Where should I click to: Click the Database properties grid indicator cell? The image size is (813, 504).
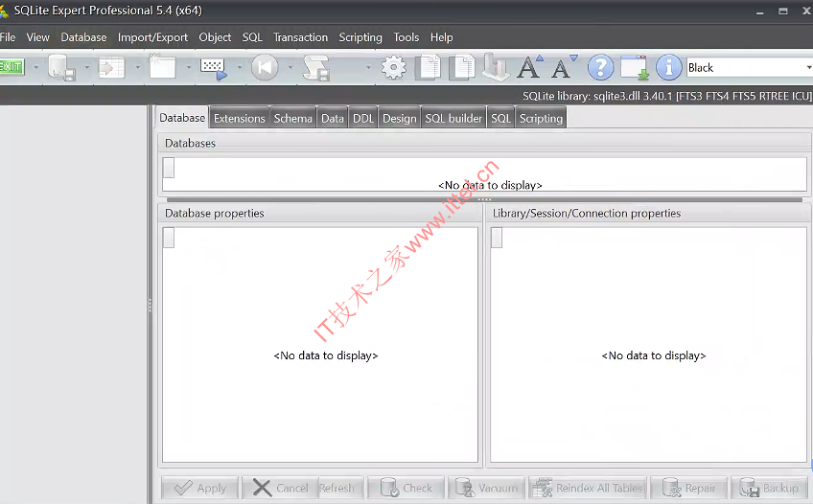[x=169, y=238]
